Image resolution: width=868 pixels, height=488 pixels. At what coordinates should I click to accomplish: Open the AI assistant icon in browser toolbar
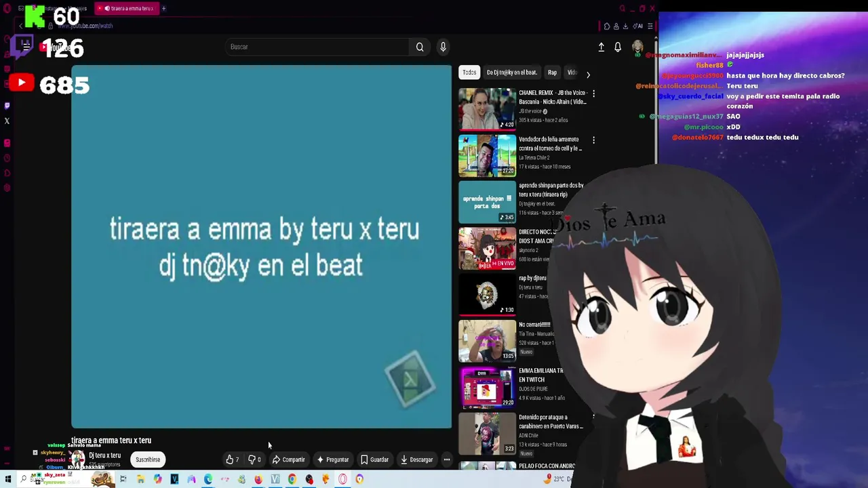[x=638, y=26]
